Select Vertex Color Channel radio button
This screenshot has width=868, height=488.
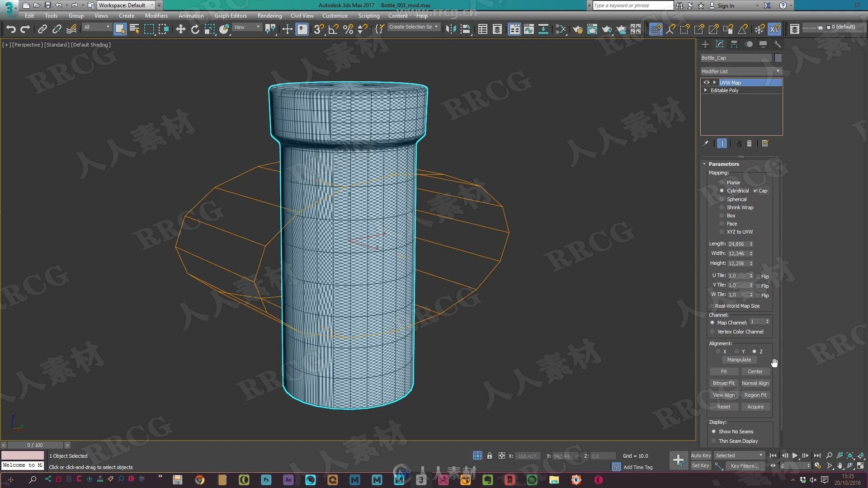pos(712,332)
